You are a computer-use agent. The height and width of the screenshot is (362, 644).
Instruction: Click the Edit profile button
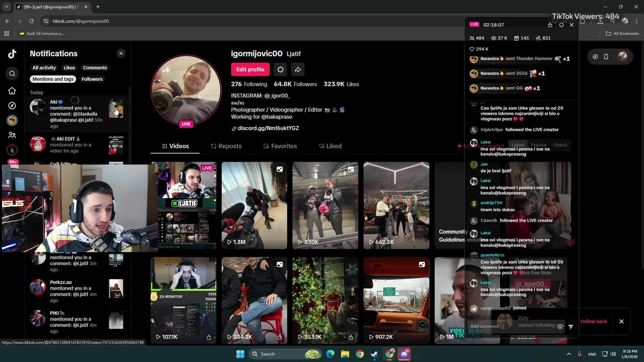tap(250, 69)
